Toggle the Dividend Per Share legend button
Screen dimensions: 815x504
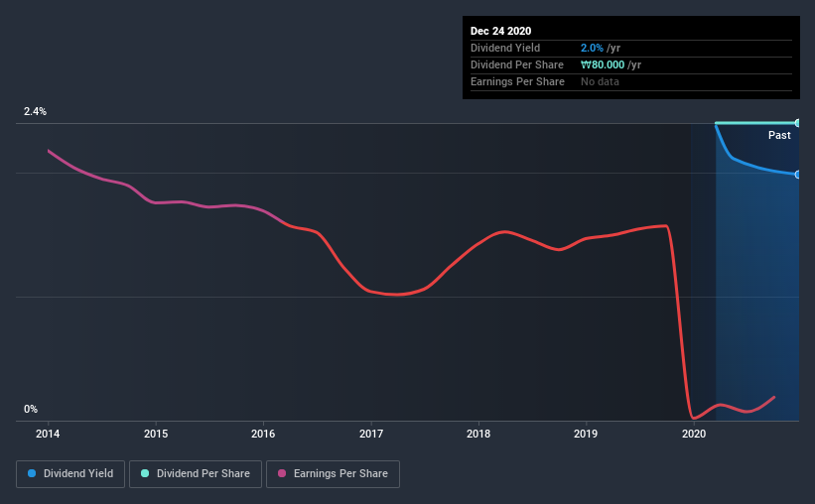[x=196, y=474]
